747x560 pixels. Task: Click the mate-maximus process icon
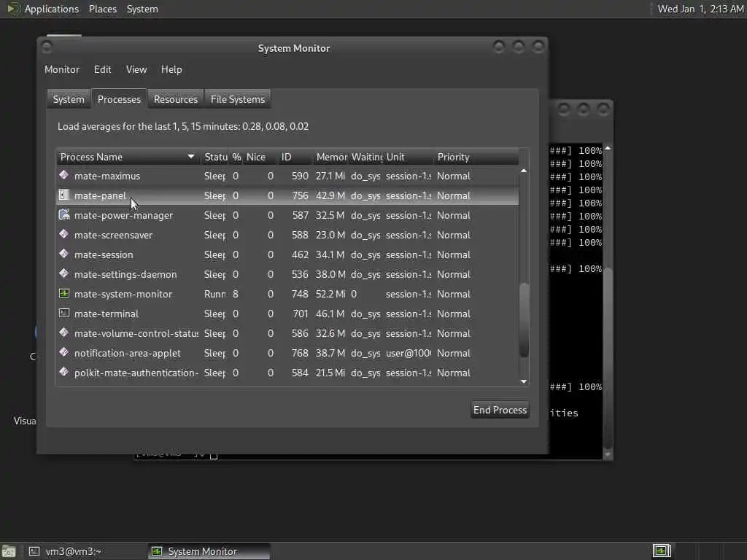pos(64,175)
